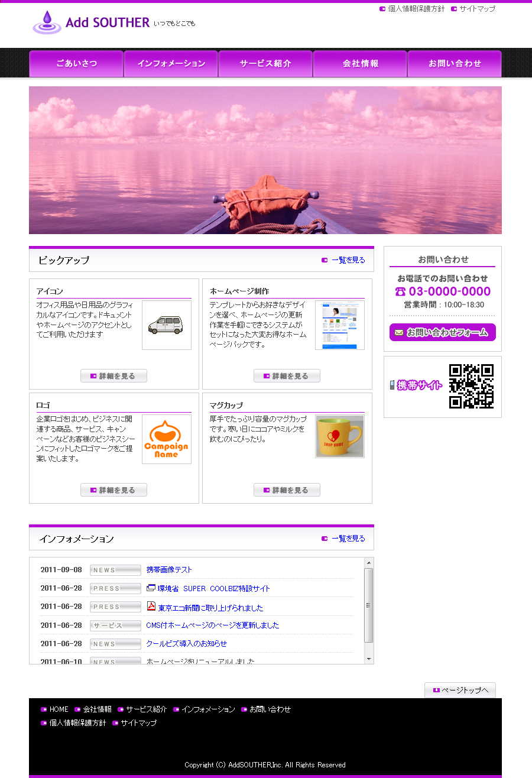Click the PDF icon beside 東京エコ新聞 news
Screen dimensions: 532x778
(151, 606)
